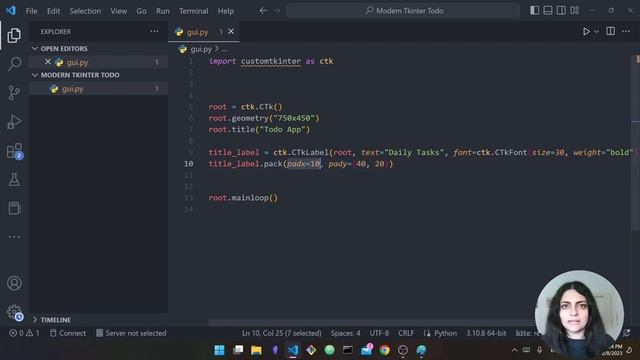This screenshot has width=640, height=360.
Task: Select interpreter 3.10.8 64-bit
Action: coord(486,333)
